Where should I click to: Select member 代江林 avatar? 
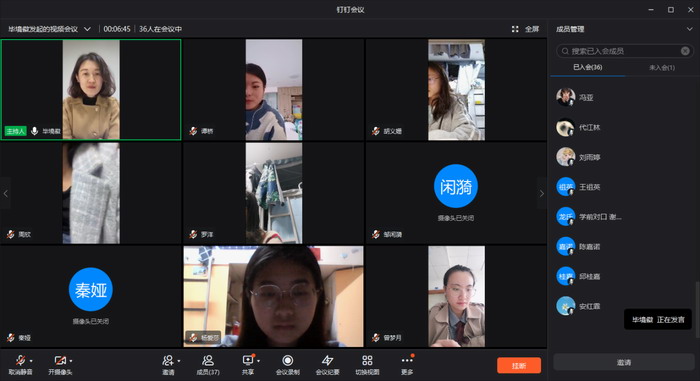[x=566, y=127]
